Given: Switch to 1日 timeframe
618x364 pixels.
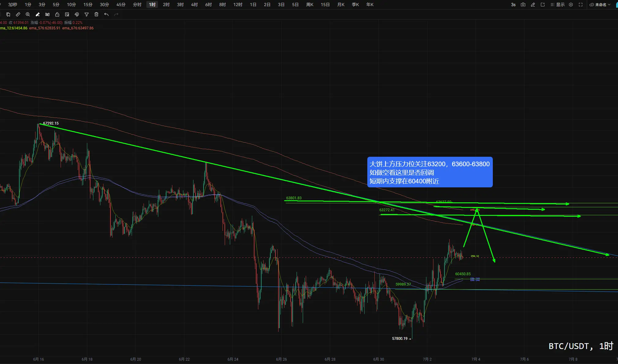Looking at the screenshot, I should [x=253, y=5].
